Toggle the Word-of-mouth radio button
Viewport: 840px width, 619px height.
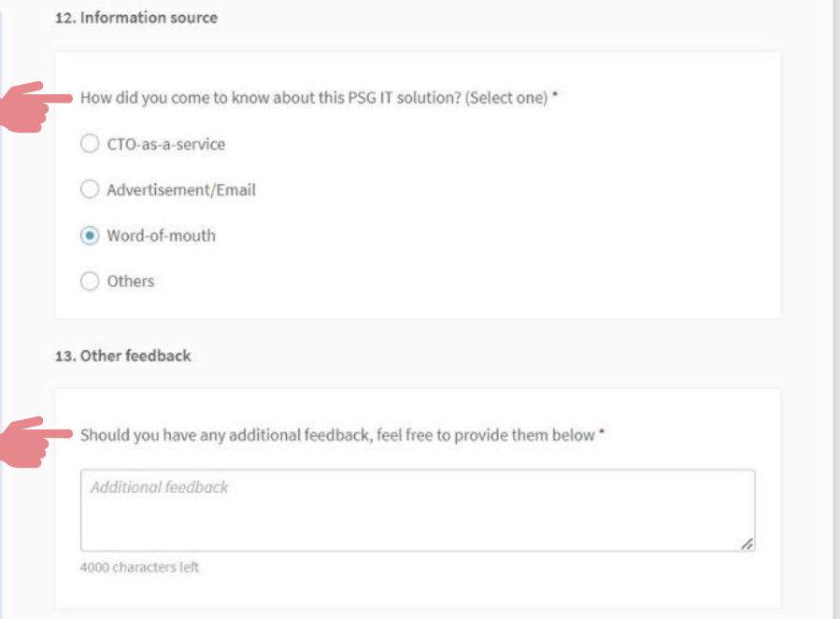[x=90, y=235]
